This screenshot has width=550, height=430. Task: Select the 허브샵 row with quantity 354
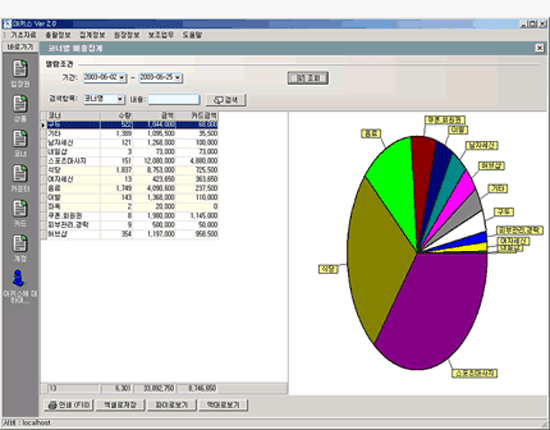click(x=132, y=234)
